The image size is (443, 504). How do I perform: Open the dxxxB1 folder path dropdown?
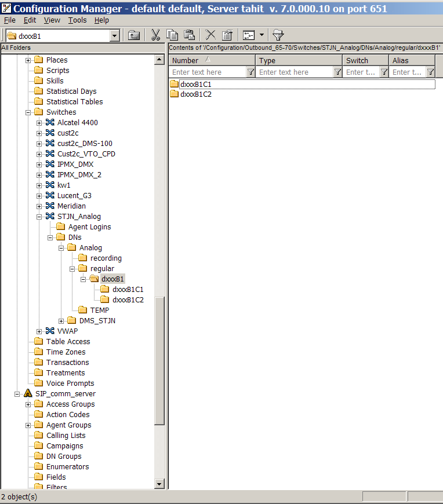[x=114, y=36]
